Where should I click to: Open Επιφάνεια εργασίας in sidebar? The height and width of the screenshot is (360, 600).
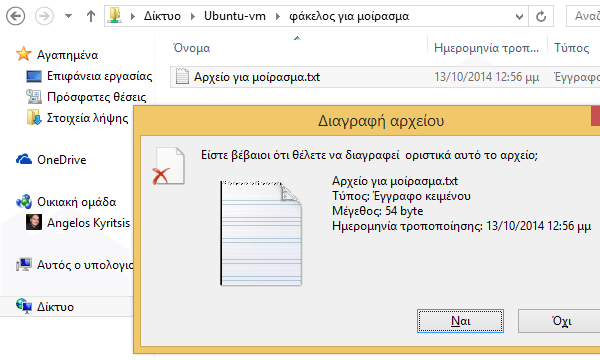pos(99,76)
